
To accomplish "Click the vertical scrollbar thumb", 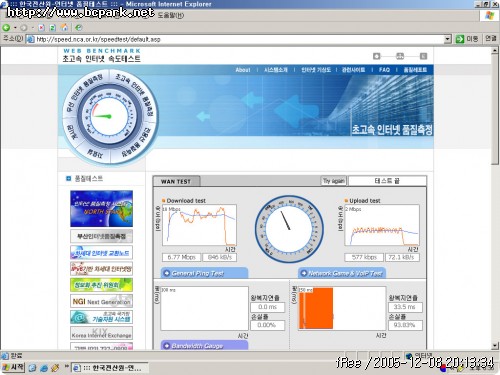I will [x=495, y=109].
